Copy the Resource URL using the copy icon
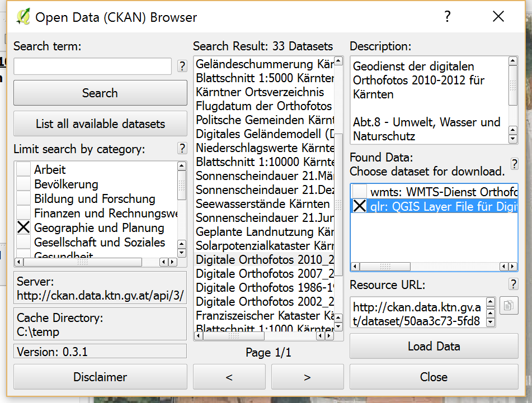This screenshot has width=532, height=403. 509,305
